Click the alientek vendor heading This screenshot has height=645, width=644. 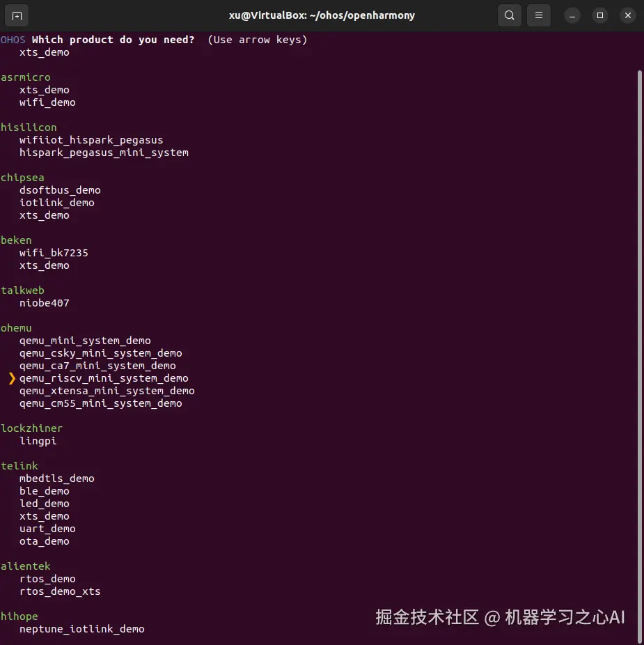[26, 566]
